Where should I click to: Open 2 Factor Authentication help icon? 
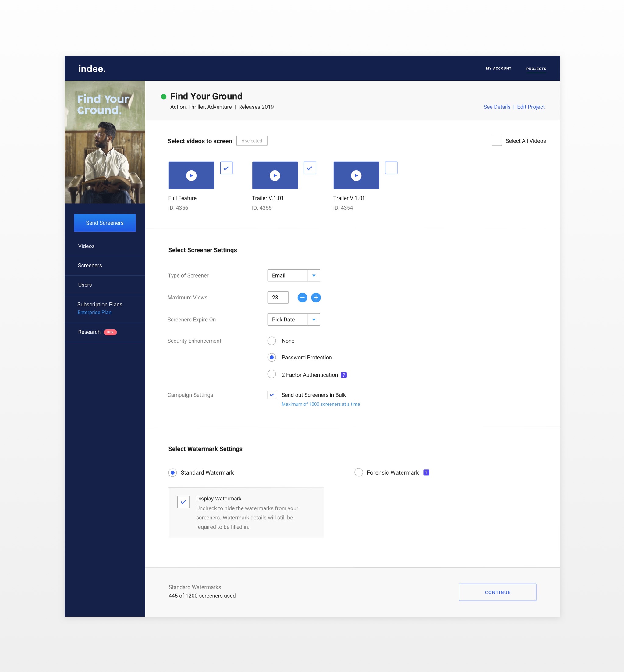(344, 375)
